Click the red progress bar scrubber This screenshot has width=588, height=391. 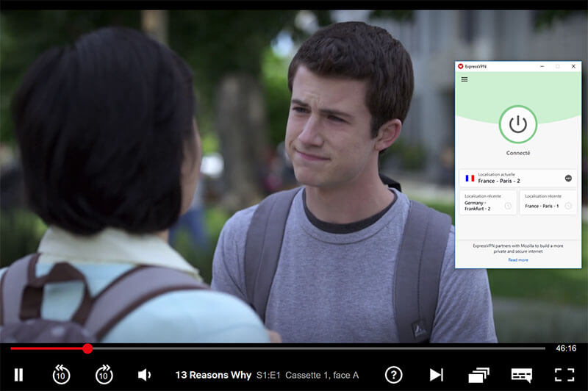[x=87, y=348]
